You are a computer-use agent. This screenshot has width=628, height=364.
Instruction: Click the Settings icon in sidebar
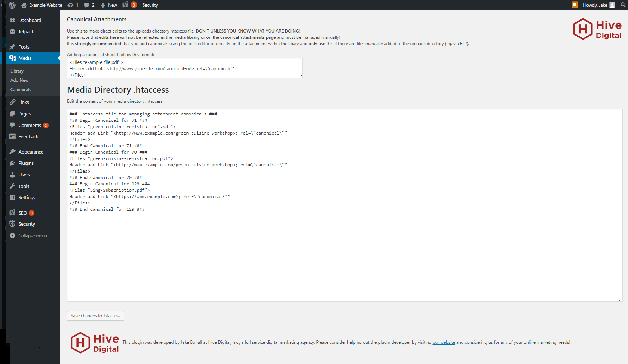13,197
